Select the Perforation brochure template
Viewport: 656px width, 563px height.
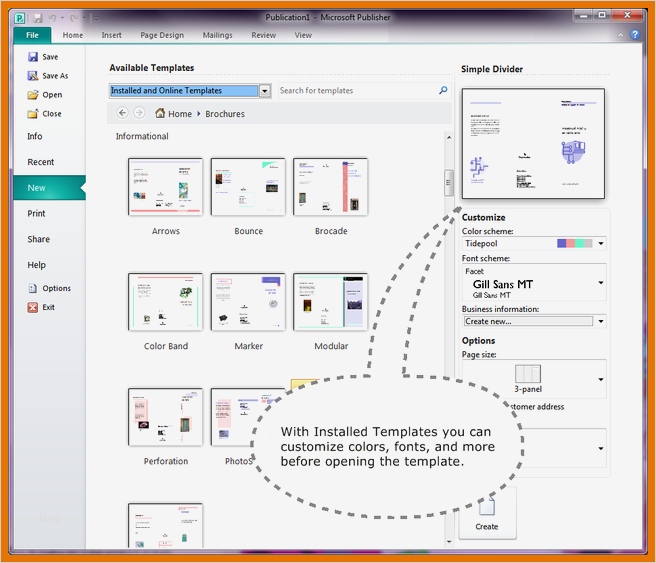165,417
